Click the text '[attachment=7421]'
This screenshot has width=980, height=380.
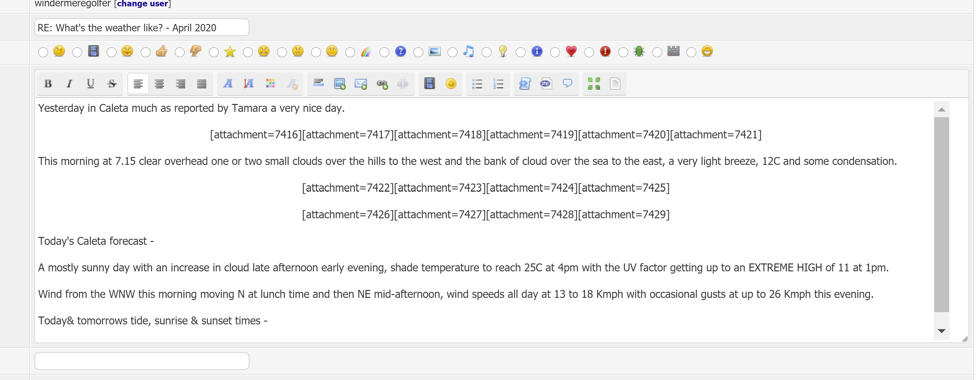(716, 135)
